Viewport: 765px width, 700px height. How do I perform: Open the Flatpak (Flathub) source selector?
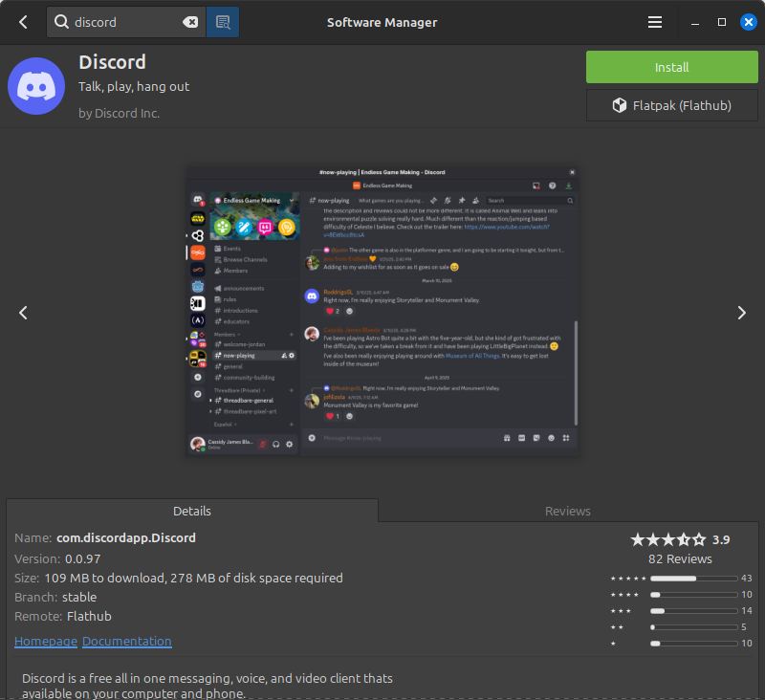pyautogui.click(x=671, y=105)
